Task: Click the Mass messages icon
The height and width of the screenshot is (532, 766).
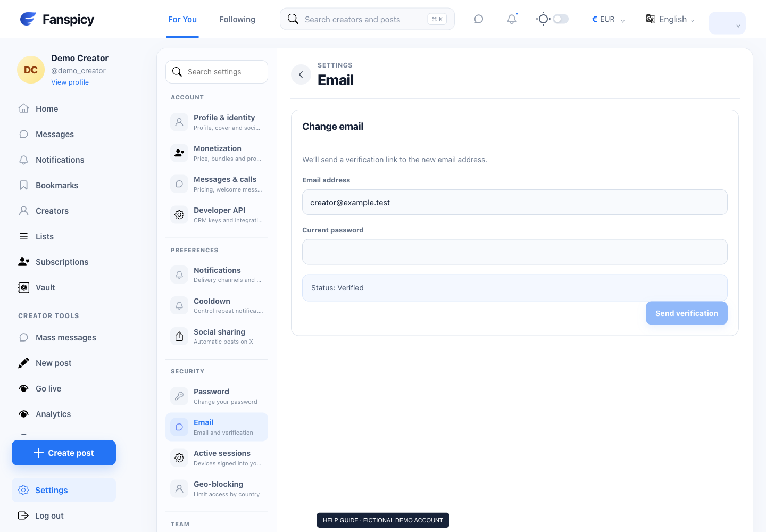Action: pos(23,337)
